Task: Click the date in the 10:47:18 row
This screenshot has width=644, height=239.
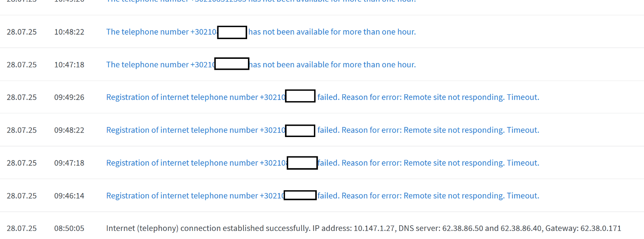Action: (22, 64)
